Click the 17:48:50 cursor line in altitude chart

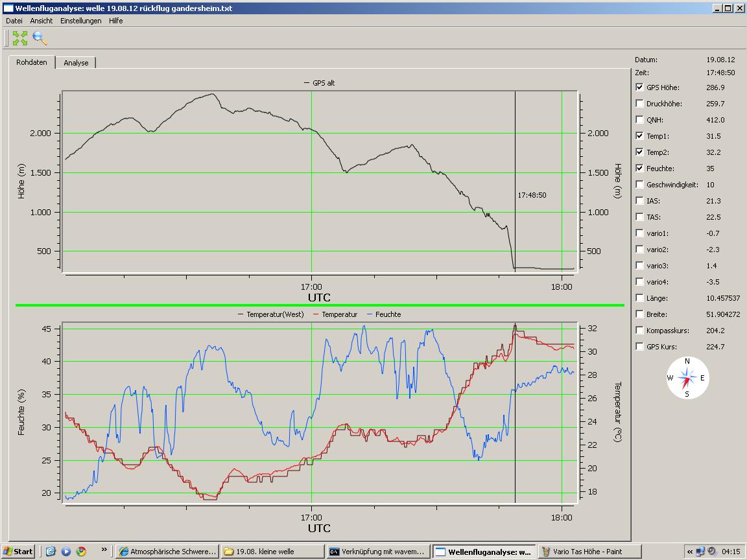(x=515, y=162)
